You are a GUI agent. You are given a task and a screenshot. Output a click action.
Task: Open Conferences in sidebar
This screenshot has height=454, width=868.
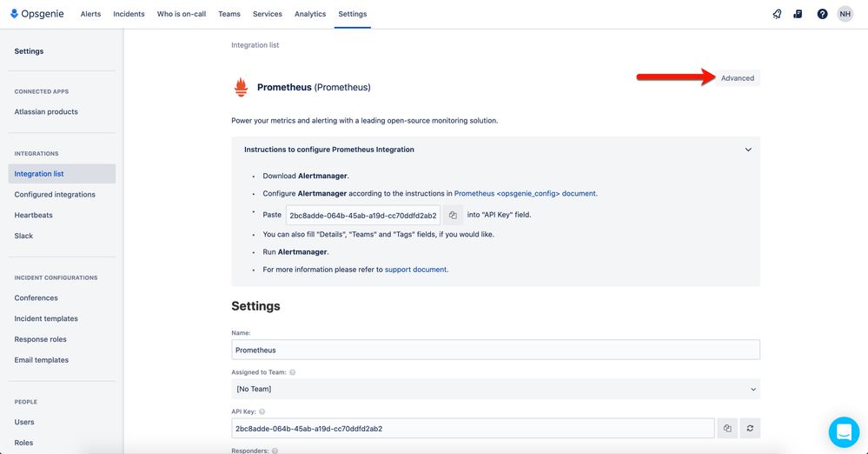pos(36,297)
